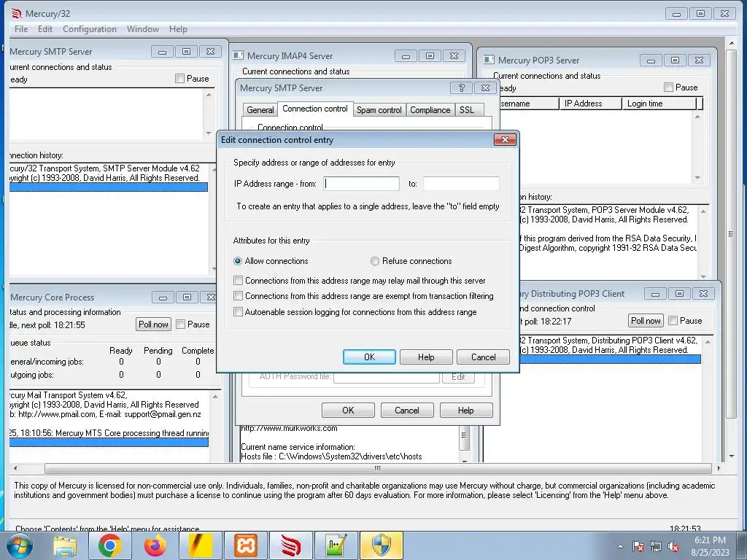Click the taskbar clock showing 6:21 PM
Viewport: 747px width, 560px height.
(710, 546)
